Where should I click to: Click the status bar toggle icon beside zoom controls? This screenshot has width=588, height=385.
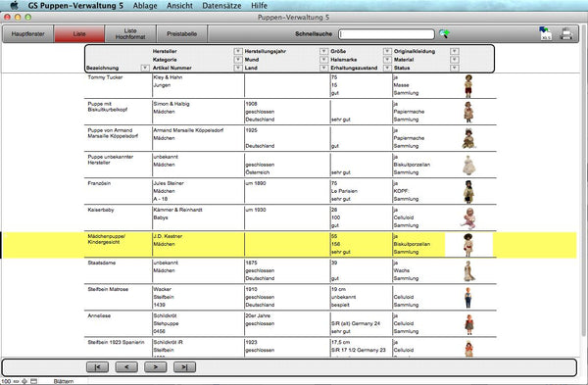pyautogui.click(x=33, y=381)
